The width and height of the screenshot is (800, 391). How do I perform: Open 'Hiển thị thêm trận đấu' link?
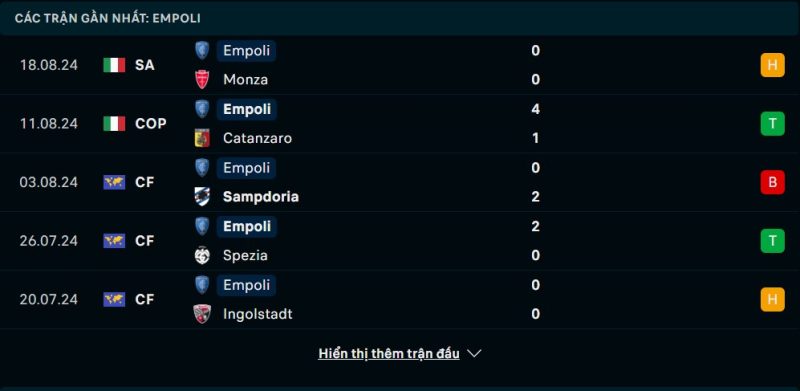point(389,353)
